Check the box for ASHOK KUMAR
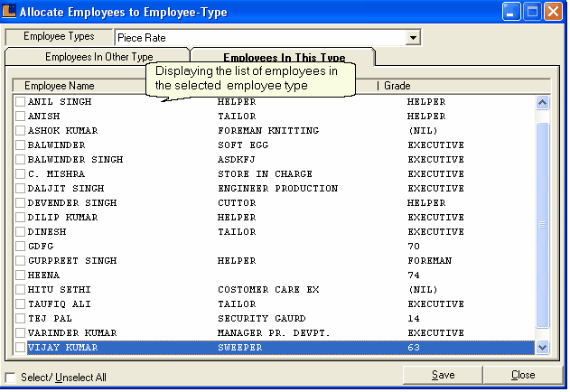This screenshot has height=392, width=570. click(x=21, y=131)
